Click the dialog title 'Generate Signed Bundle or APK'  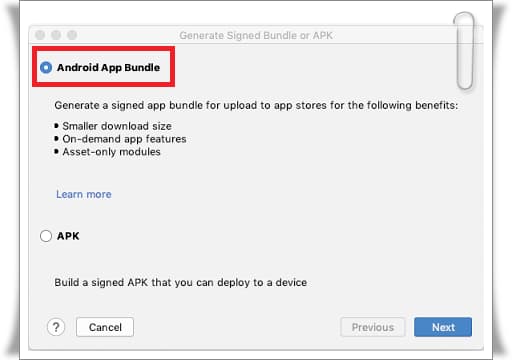click(256, 35)
